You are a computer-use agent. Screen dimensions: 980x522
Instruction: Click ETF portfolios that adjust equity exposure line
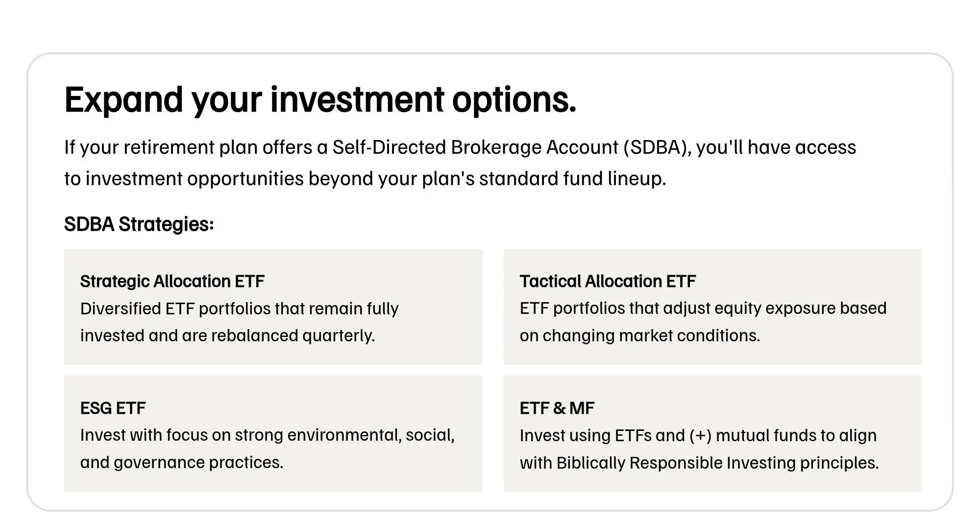pos(703,308)
